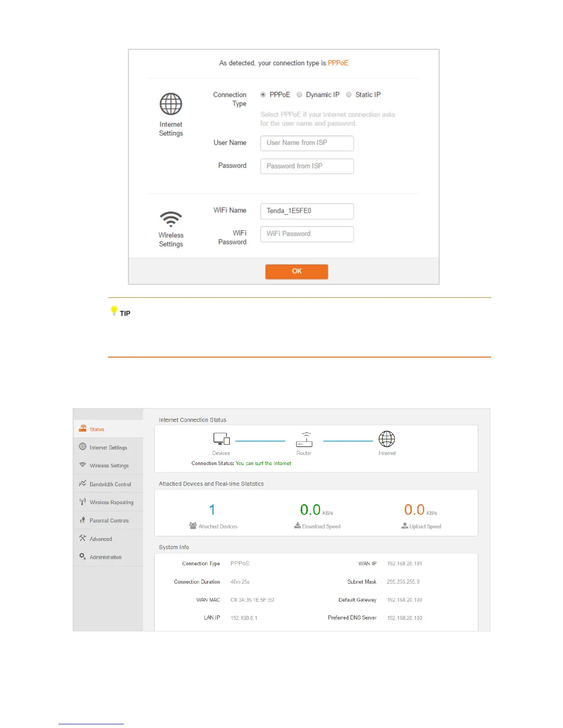Click the Devices icon in connection status
This screenshot has width=563, height=728.
[x=221, y=439]
